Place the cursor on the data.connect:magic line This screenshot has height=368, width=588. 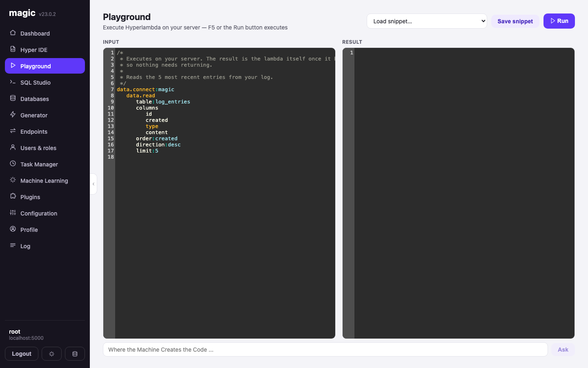145,90
